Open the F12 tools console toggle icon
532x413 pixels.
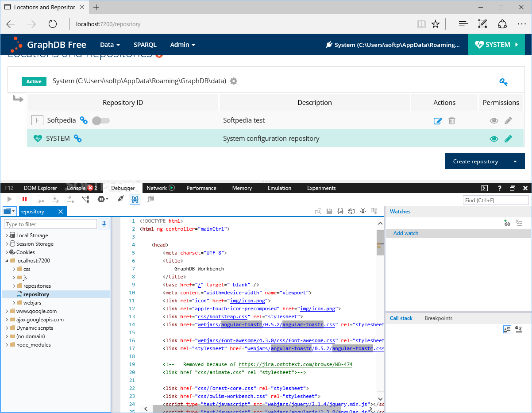pyautogui.click(x=485, y=188)
